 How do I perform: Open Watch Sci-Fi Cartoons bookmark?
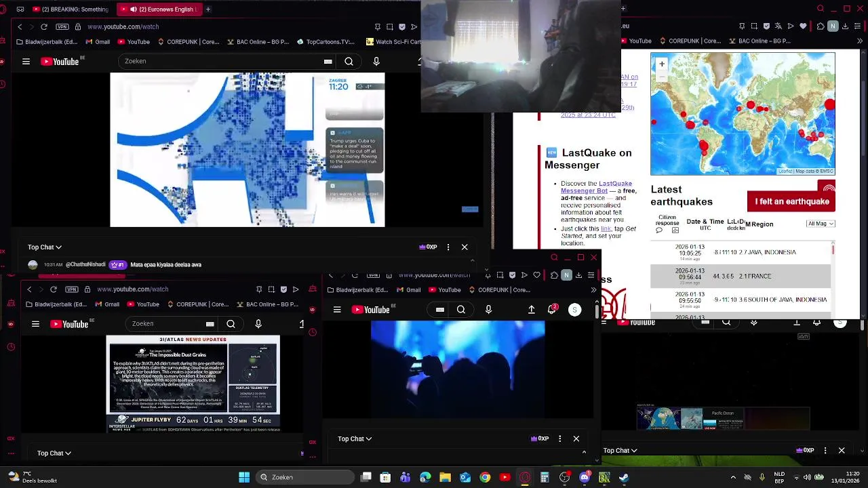392,41
